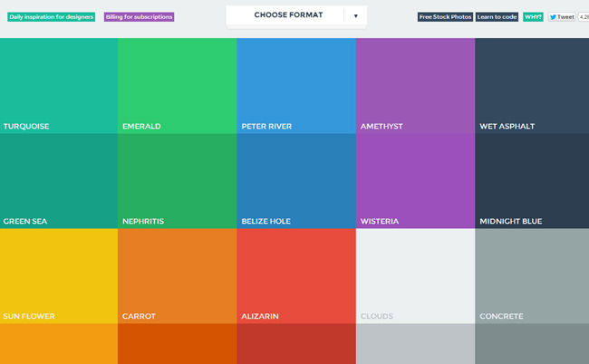Open the Choose Format dropdown arrow
Viewport: 589px width, 364px height.
click(355, 15)
